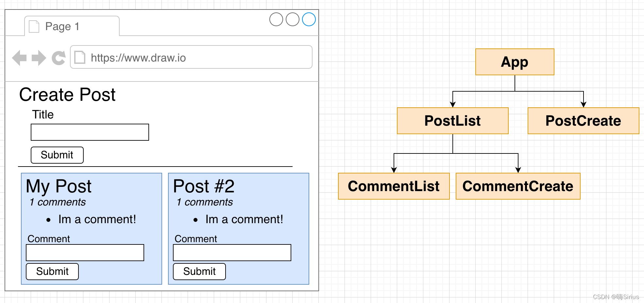Image resolution: width=644 pixels, height=303 pixels.
Task: Click the middle gray window circle button
Action: click(x=293, y=19)
